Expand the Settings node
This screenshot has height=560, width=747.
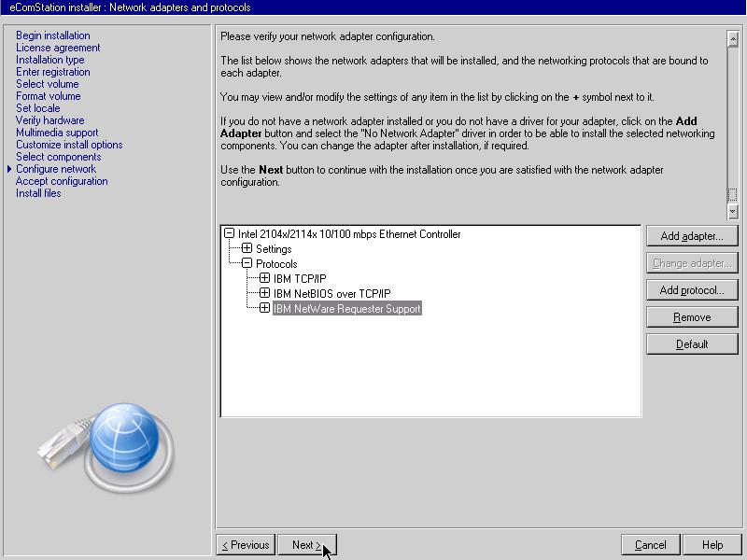coord(247,248)
